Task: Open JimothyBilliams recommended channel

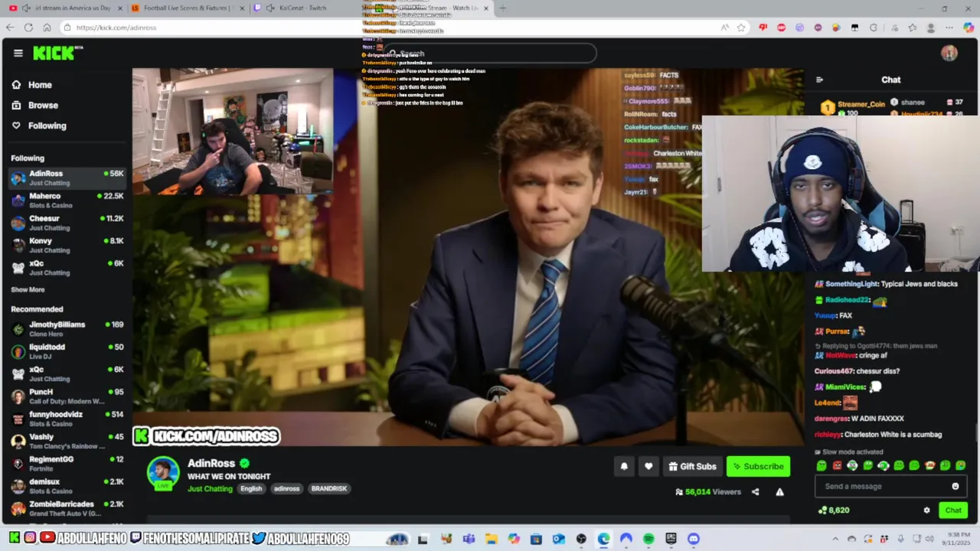Action: point(67,329)
